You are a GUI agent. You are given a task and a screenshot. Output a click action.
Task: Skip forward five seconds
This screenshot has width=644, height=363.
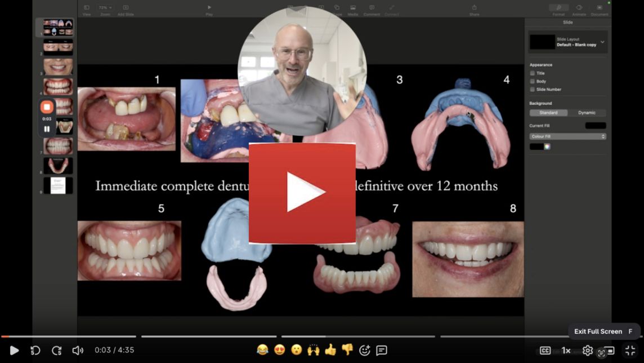click(x=57, y=351)
